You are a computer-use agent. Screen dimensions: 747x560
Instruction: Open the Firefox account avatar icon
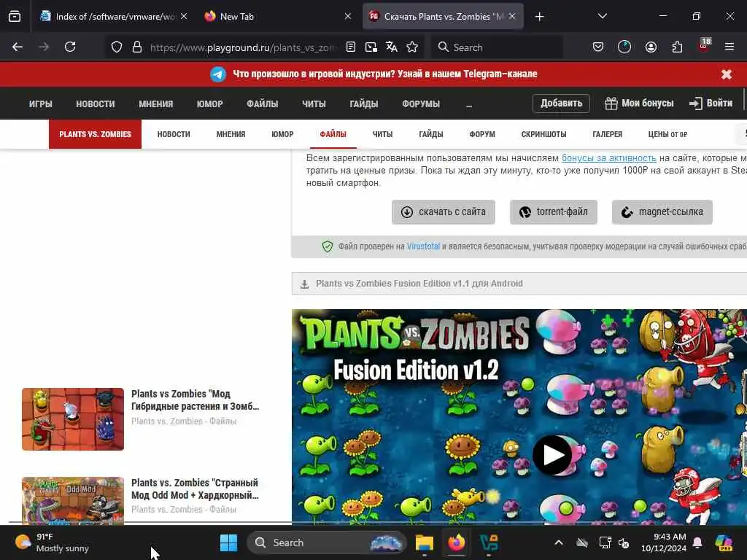coord(651,47)
